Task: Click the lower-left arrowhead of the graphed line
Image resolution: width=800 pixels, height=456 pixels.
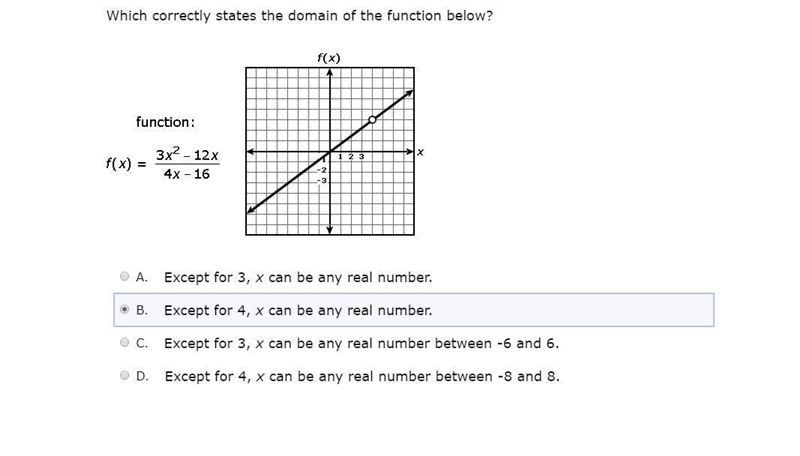Action: pyautogui.click(x=250, y=210)
